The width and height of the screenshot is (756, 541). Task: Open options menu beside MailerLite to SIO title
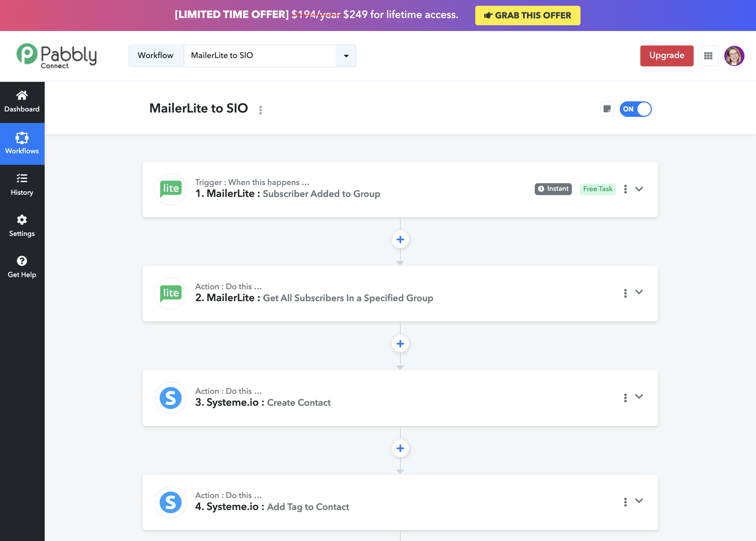tap(261, 110)
